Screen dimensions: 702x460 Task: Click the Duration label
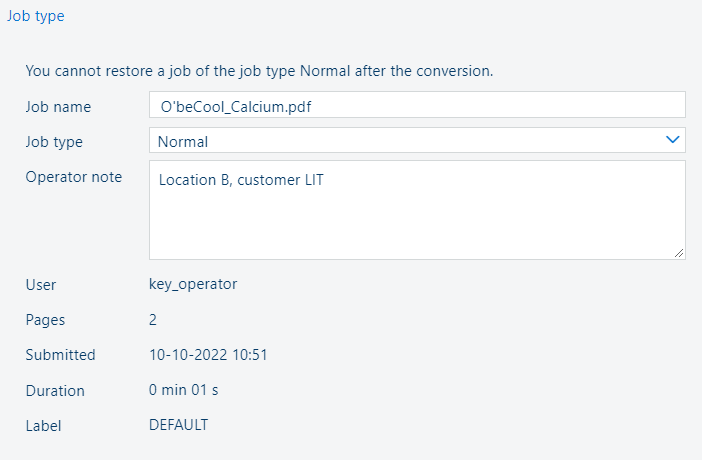point(55,391)
